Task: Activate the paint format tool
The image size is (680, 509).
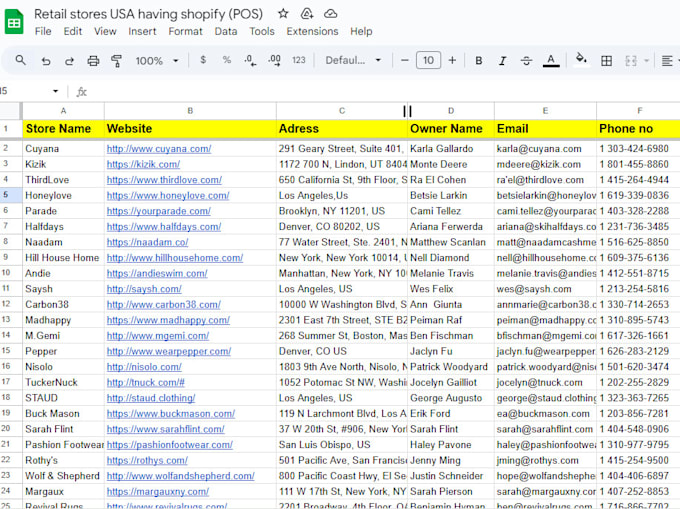Action: [x=116, y=61]
